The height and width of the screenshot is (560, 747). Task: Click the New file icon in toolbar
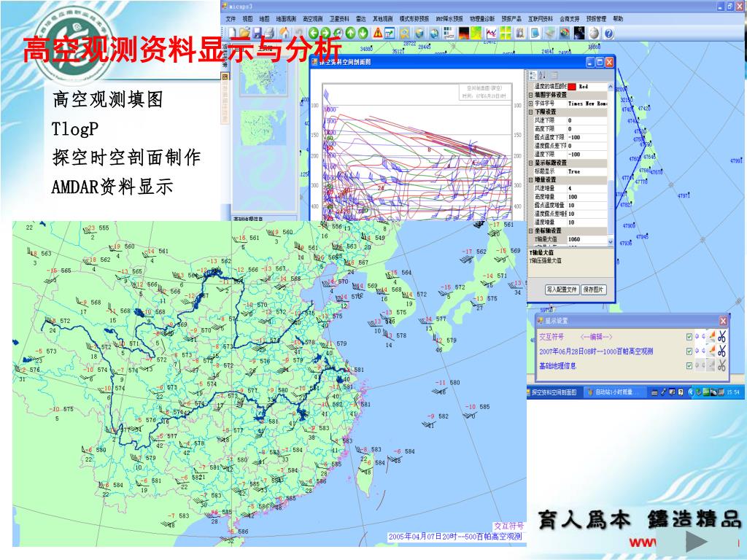(232, 33)
